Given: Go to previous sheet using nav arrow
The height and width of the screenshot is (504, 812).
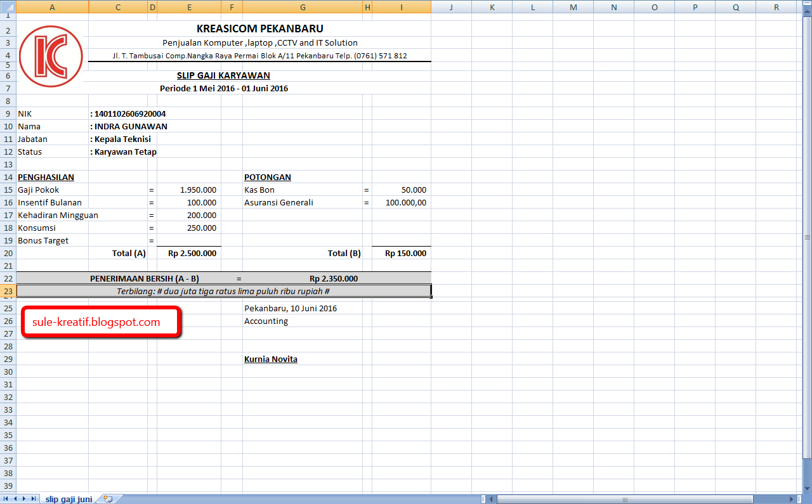Looking at the screenshot, I should (16, 499).
